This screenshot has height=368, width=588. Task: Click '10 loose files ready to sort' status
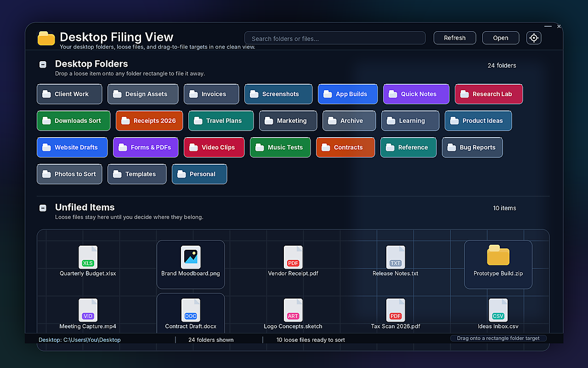(311, 340)
